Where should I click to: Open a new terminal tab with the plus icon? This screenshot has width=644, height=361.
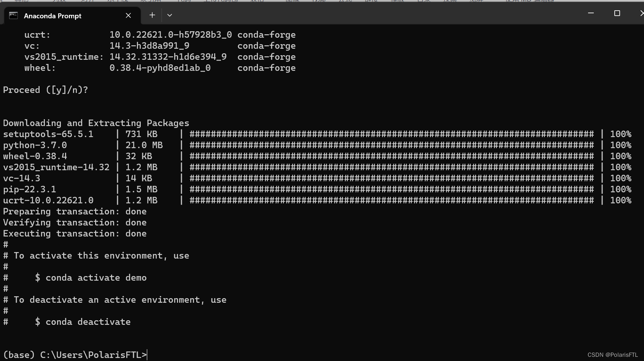pyautogui.click(x=152, y=15)
